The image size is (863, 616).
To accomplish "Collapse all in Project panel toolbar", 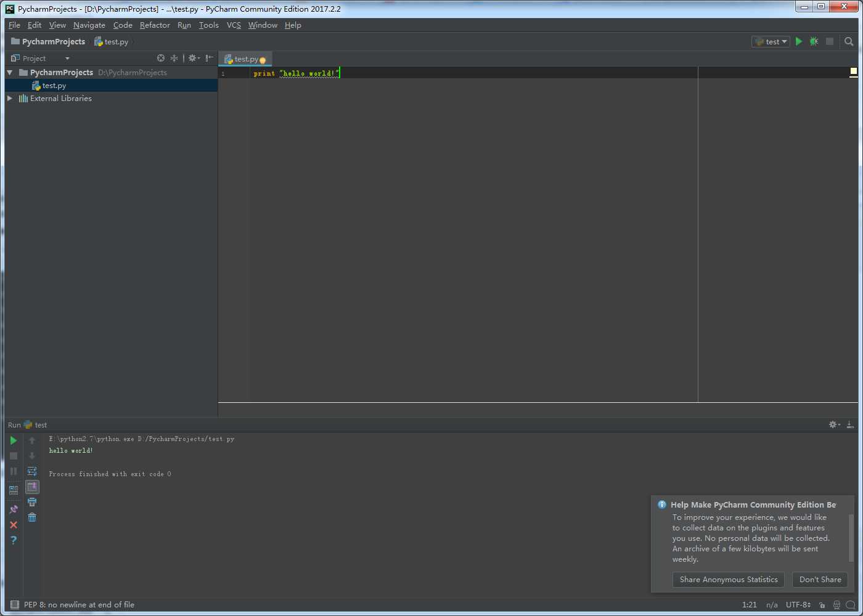I will (174, 58).
